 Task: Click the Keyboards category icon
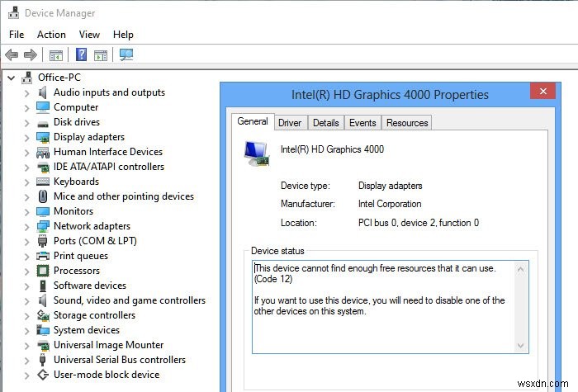pyautogui.click(x=43, y=182)
